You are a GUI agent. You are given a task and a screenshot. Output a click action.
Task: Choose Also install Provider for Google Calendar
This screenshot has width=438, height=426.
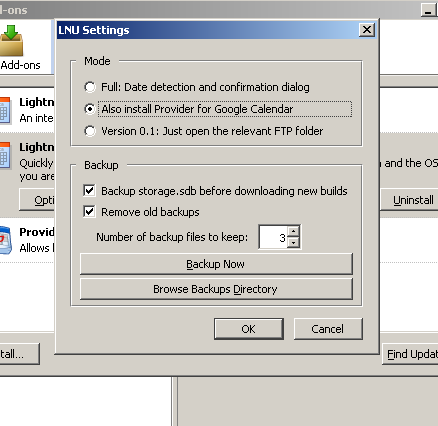point(90,109)
